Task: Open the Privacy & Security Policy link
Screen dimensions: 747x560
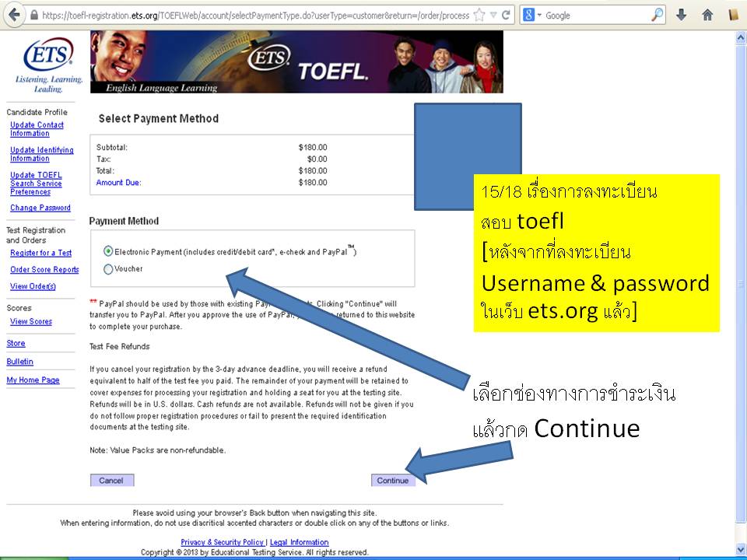Action: (220, 542)
